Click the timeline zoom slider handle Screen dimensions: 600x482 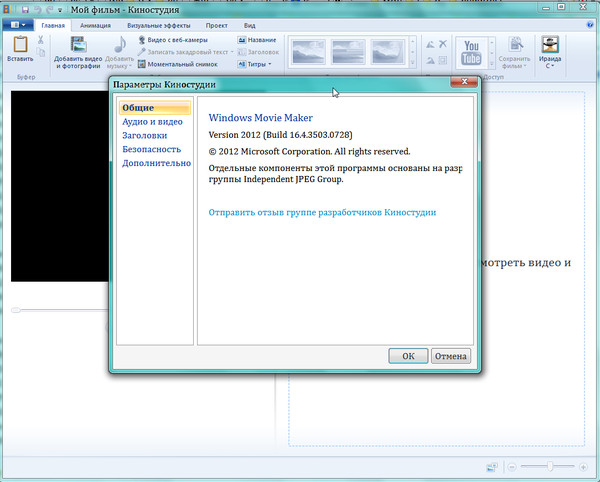550,466
